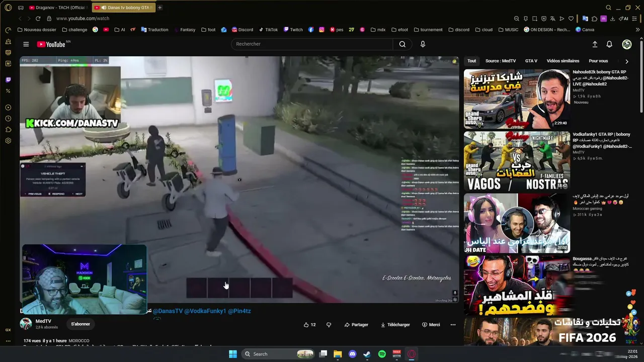Open the YouTube create/upload icon
This screenshot has width=644, height=362.
point(595,44)
